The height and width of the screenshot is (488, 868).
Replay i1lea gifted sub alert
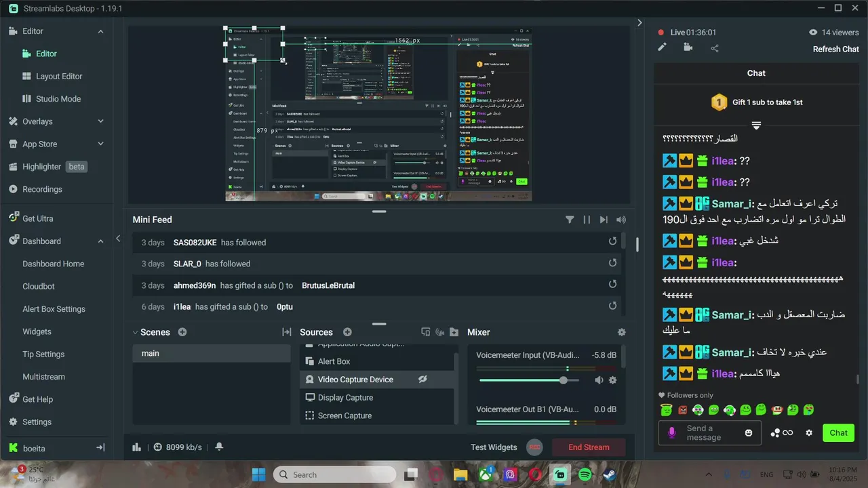click(x=612, y=306)
